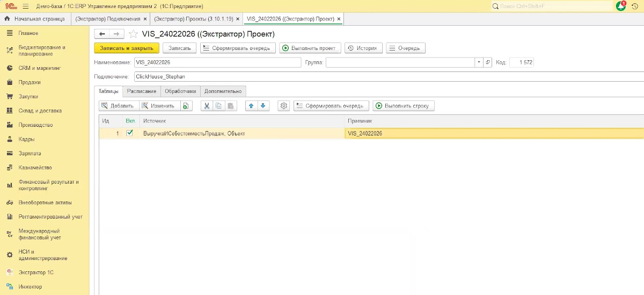Image resolution: width=644 pixels, height=295 pixels.
Task: Close the VIS_24022026 project tab
Action: click(x=339, y=19)
